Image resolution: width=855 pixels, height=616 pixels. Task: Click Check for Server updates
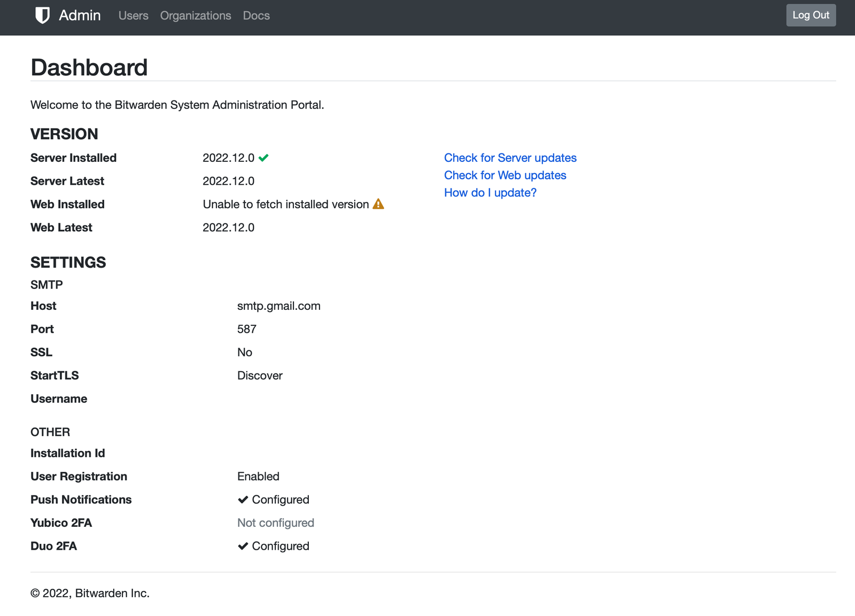point(510,158)
